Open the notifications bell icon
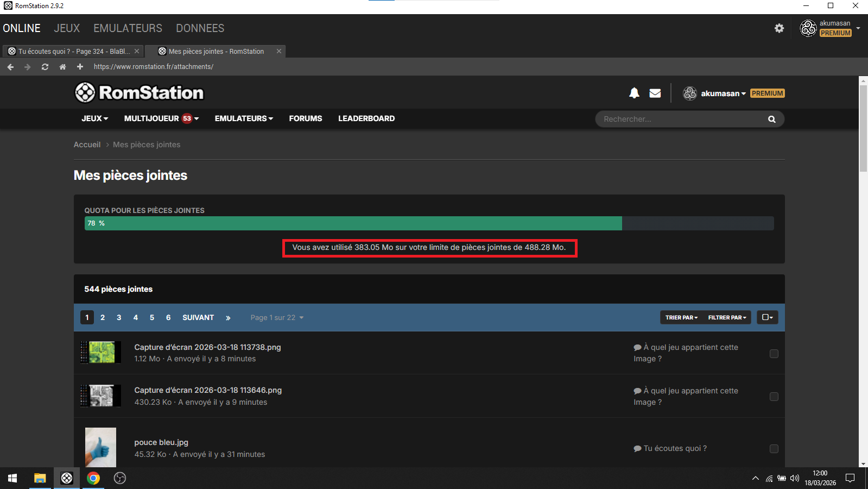 634,93
